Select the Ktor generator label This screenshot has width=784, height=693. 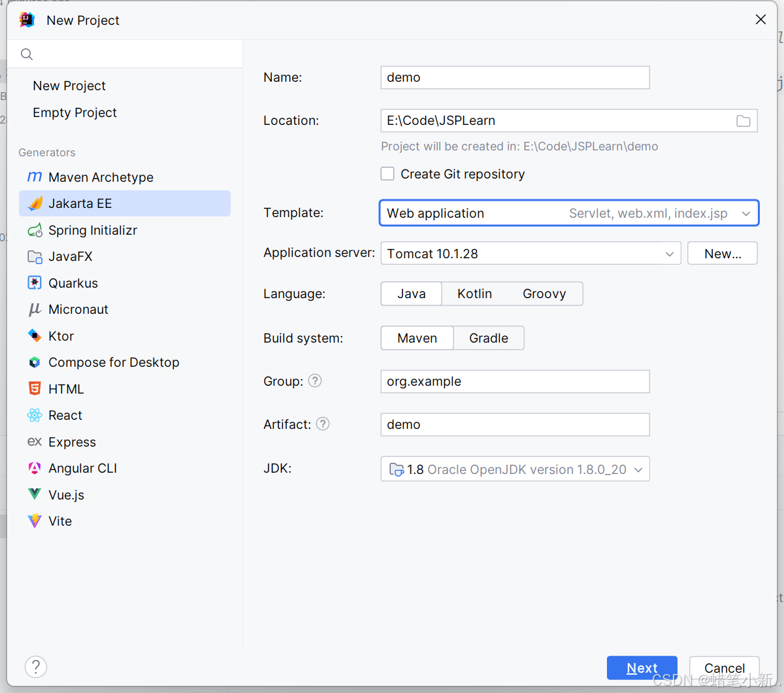coord(61,336)
